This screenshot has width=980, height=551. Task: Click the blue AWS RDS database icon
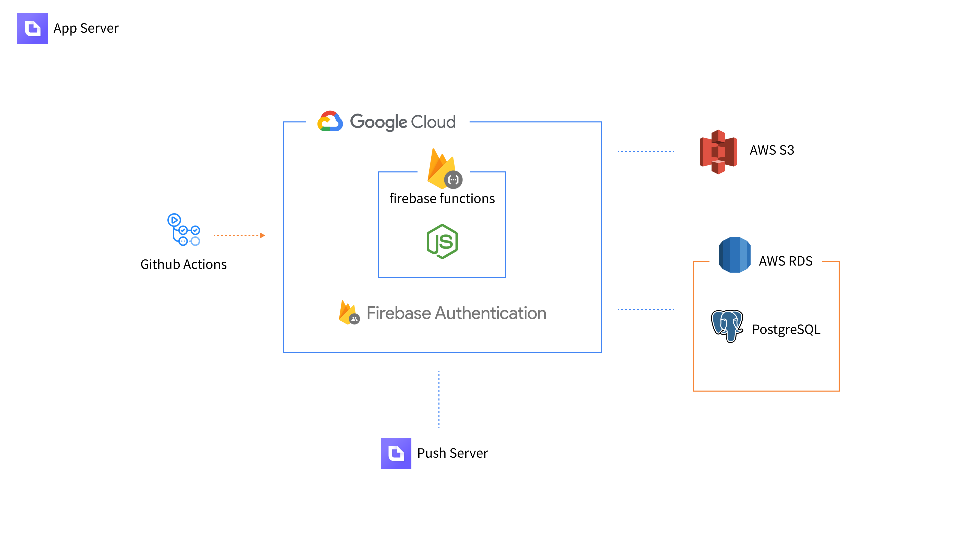click(x=734, y=255)
